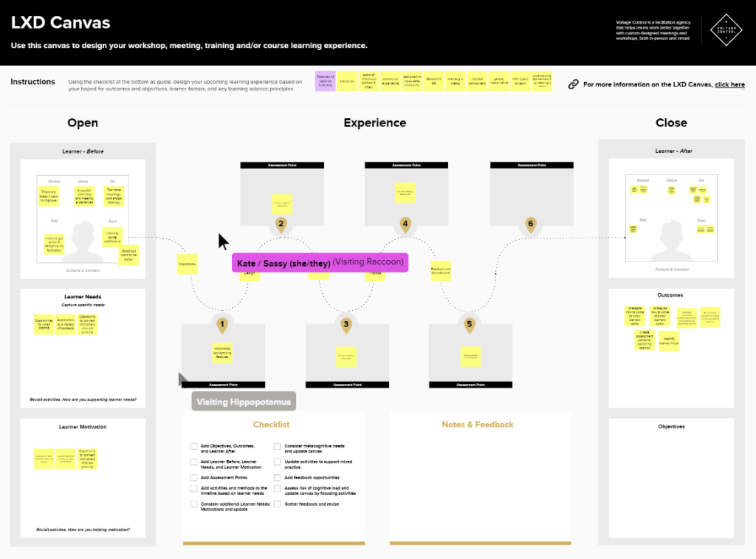Viewport: 756px width, 559px height.
Task: Check the Add feedback opportunities checkbox
Action: click(278, 478)
